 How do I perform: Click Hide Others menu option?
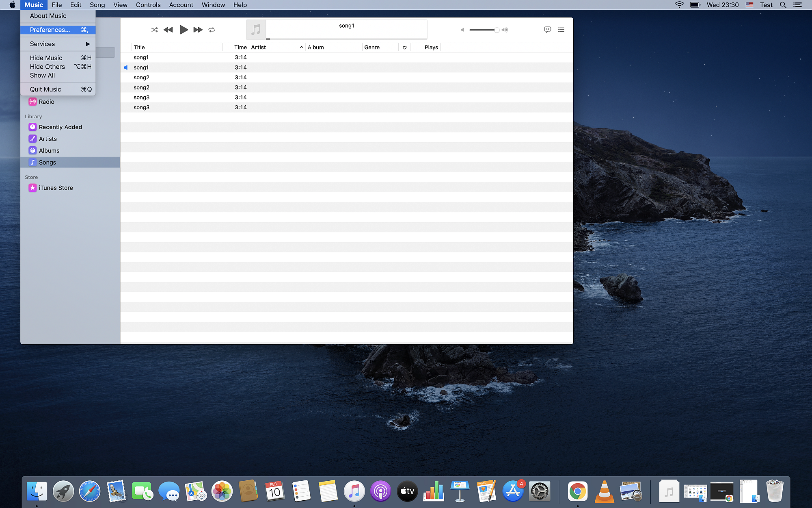[48, 66]
